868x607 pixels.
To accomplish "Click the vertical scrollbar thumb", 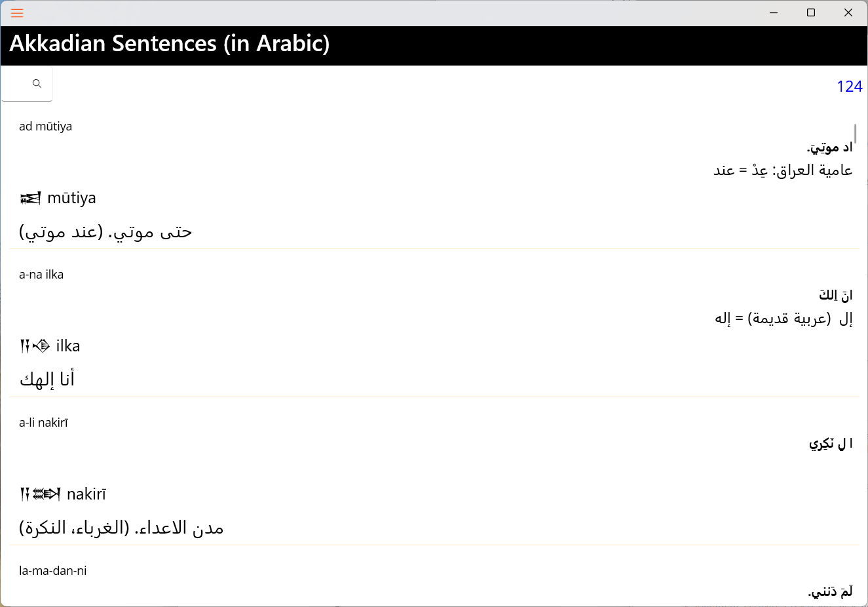I will tap(855, 134).
